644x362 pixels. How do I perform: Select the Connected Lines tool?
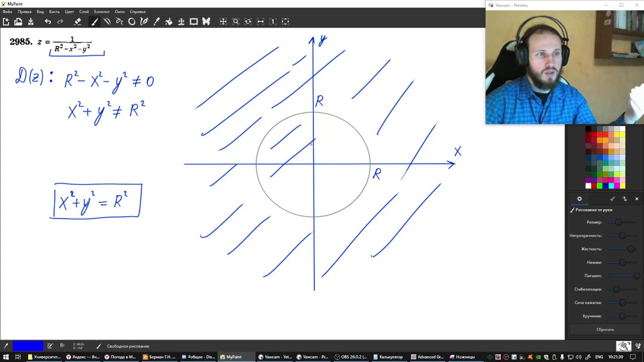pyautogui.click(x=119, y=22)
